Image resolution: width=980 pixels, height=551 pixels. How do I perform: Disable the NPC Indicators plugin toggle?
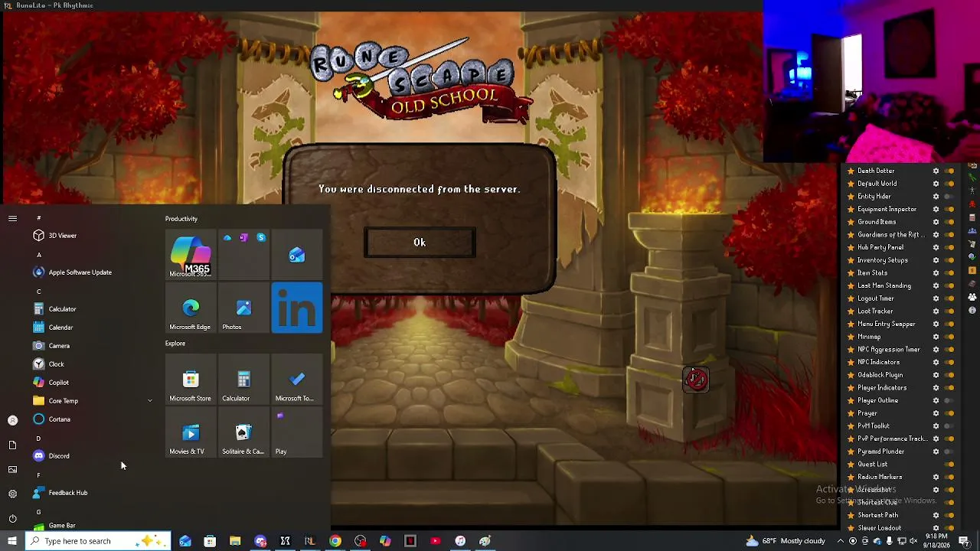tap(950, 362)
